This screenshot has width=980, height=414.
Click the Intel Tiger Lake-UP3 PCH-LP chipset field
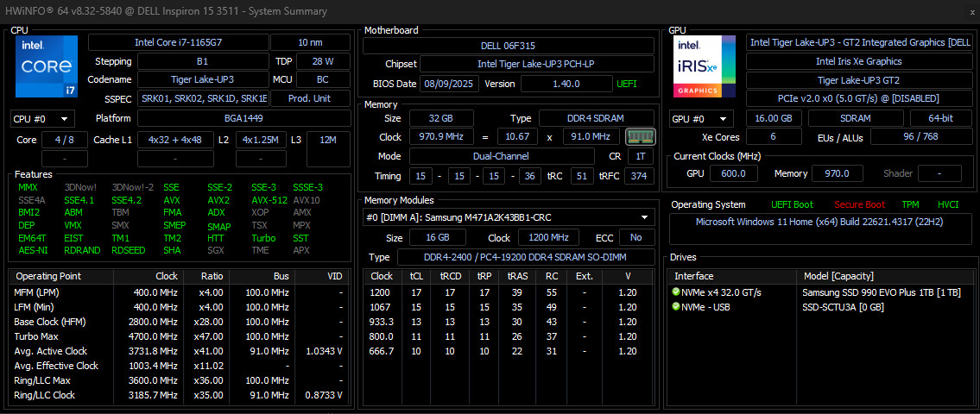537,65
